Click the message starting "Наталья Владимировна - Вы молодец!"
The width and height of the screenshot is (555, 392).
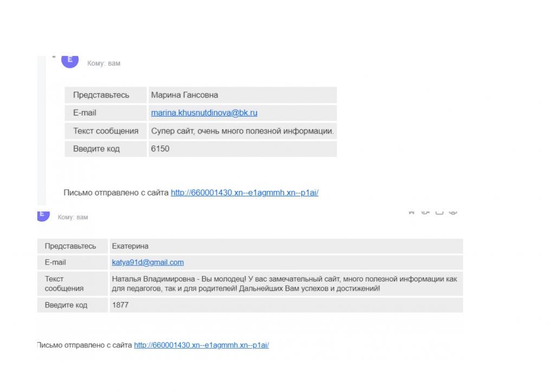click(284, 284)
